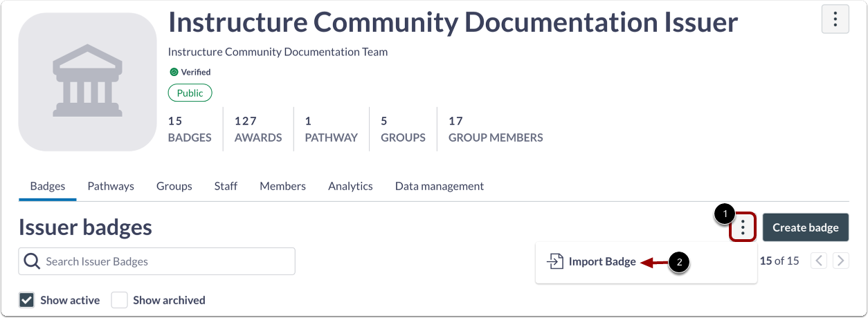Click the Instructure Community Documentation Issuer title
The width and height of the screenshot is (868, 318).
point(453,22)
